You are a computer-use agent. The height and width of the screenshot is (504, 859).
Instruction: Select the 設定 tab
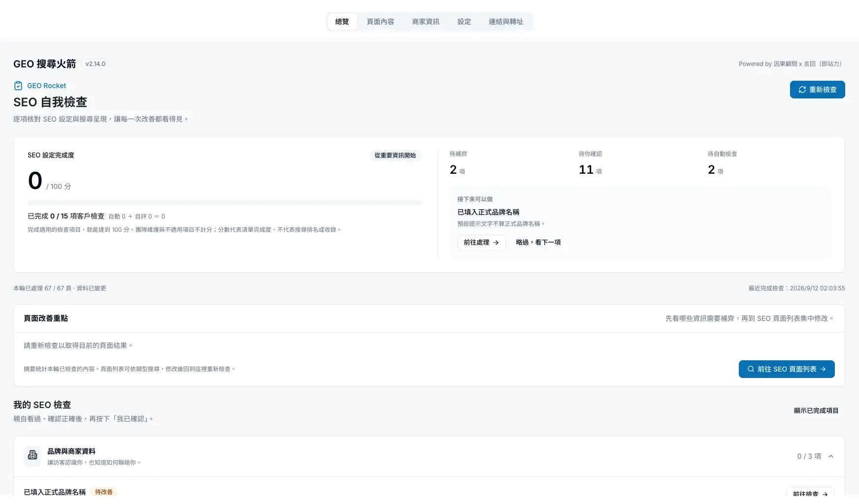coord(464,22)
